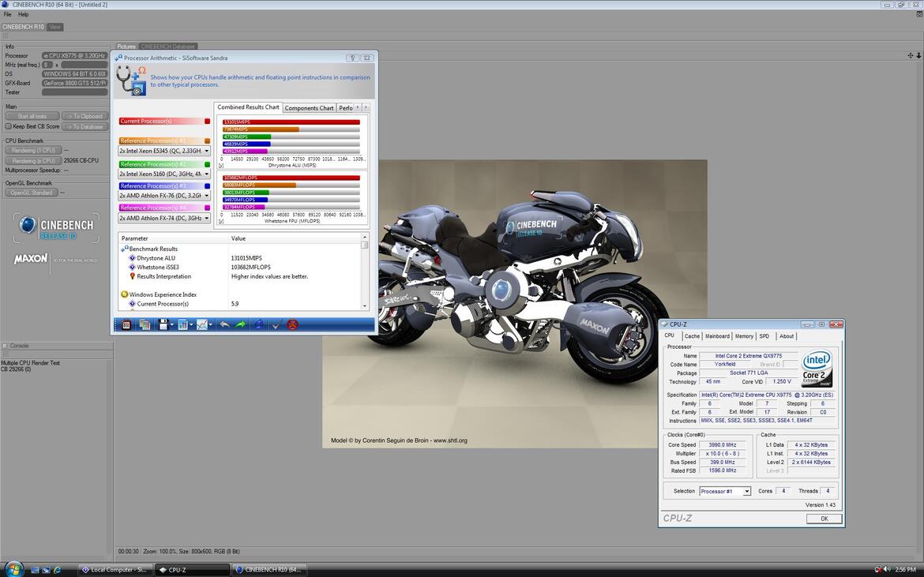Click the help question mark in Sandra title bar
This screenshot has width=924, height=577.
352,58
